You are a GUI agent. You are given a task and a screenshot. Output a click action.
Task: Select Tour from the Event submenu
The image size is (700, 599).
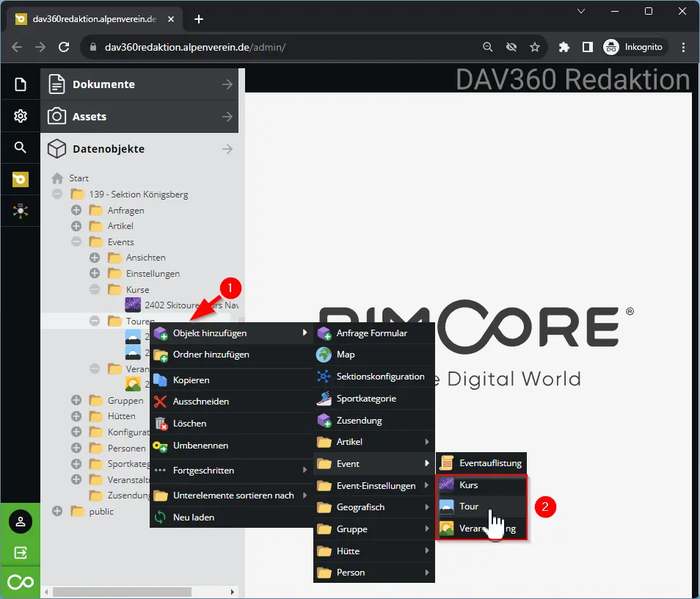[469, 507]
